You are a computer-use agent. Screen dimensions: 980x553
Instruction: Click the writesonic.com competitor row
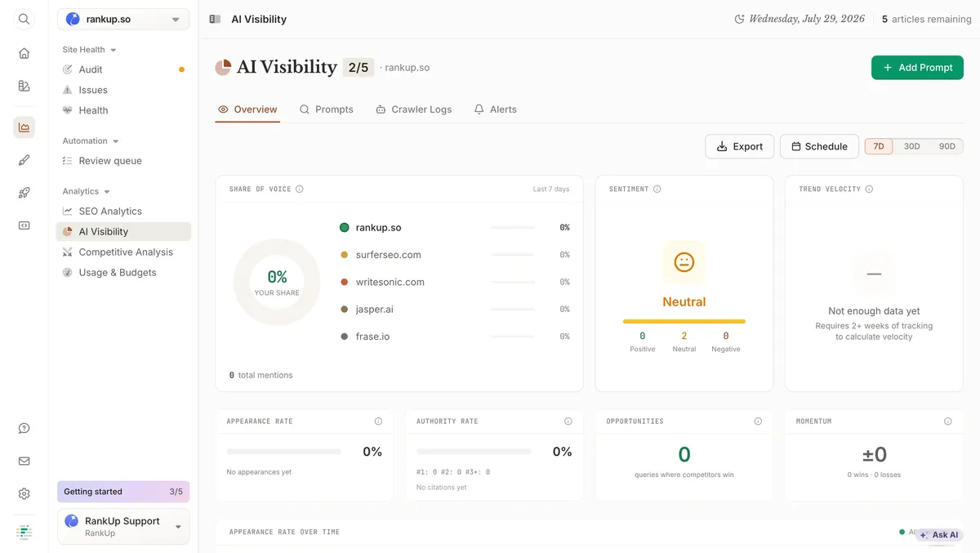tap(455, 282)
